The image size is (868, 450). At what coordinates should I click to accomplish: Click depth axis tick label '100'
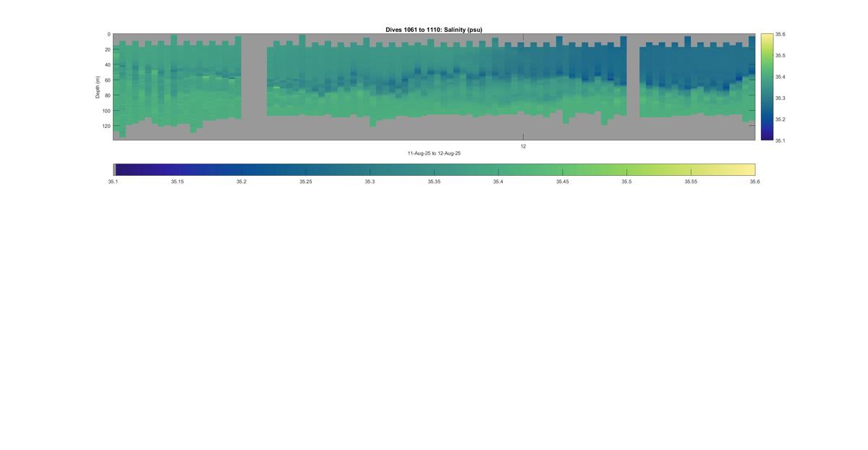click(107, 111)
